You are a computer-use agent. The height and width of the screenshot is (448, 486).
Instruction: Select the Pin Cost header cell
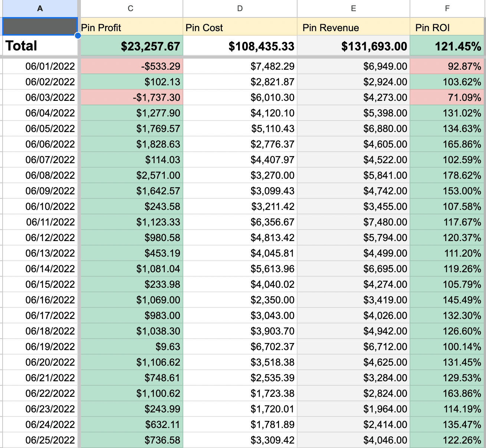point(240,27)
